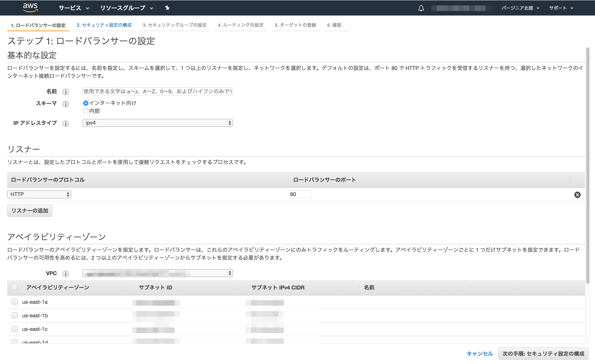Click the サブネット ID column header

[155, 287]
